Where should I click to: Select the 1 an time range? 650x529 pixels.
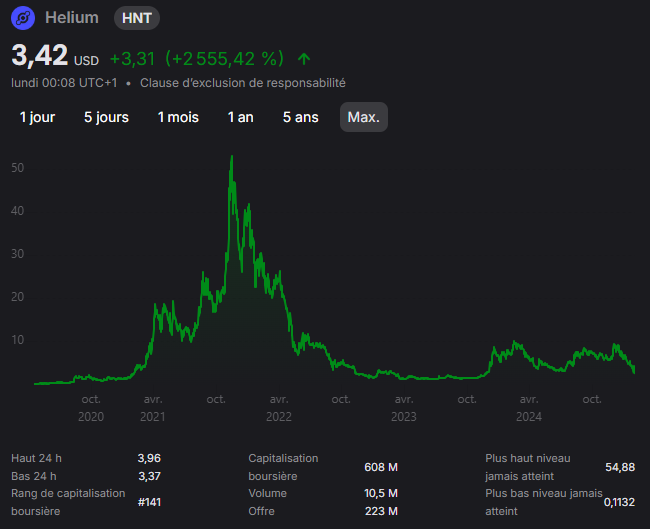(x=240, y=117)
